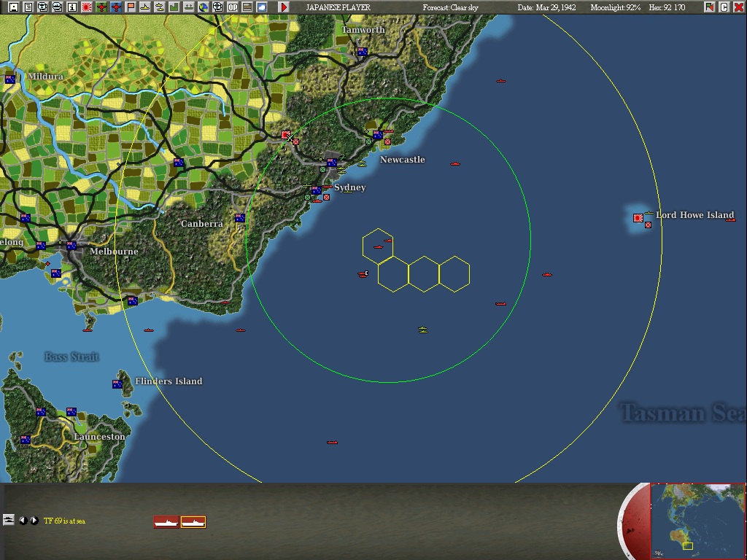The width and height of the screenshot is (747, 560).
Task: End turn with red play arrow
Action: [x=284, y=7]
